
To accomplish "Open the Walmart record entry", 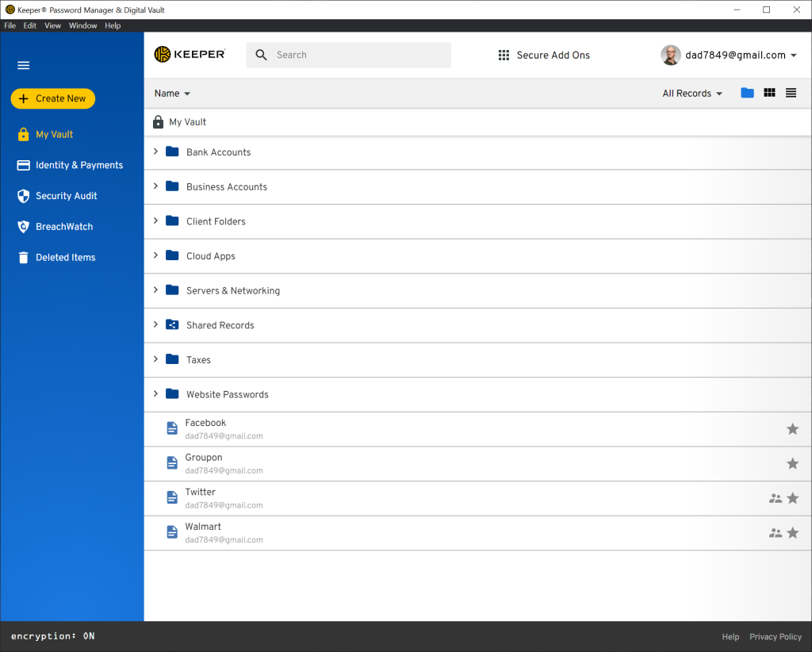I will click(477, 533).
